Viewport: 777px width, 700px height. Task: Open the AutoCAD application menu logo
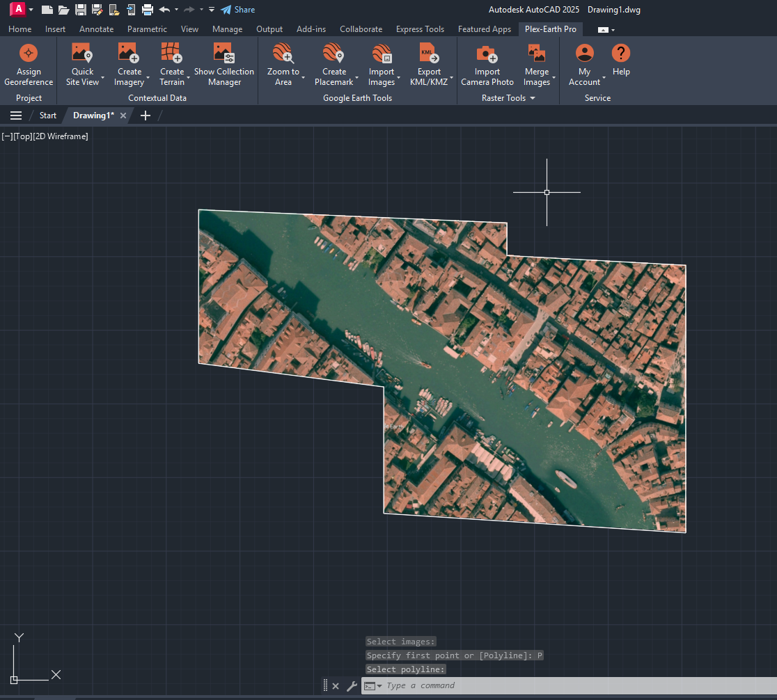pyautogui.click(x=18, y=9)
